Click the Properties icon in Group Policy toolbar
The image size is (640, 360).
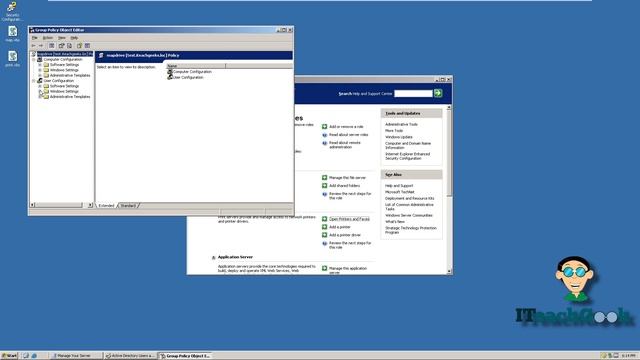point(61,46)
